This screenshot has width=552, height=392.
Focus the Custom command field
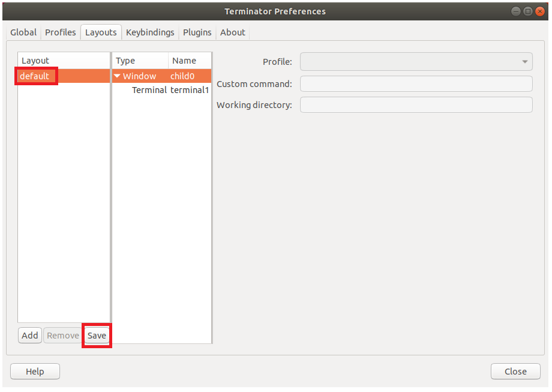[x=416, y=84]
